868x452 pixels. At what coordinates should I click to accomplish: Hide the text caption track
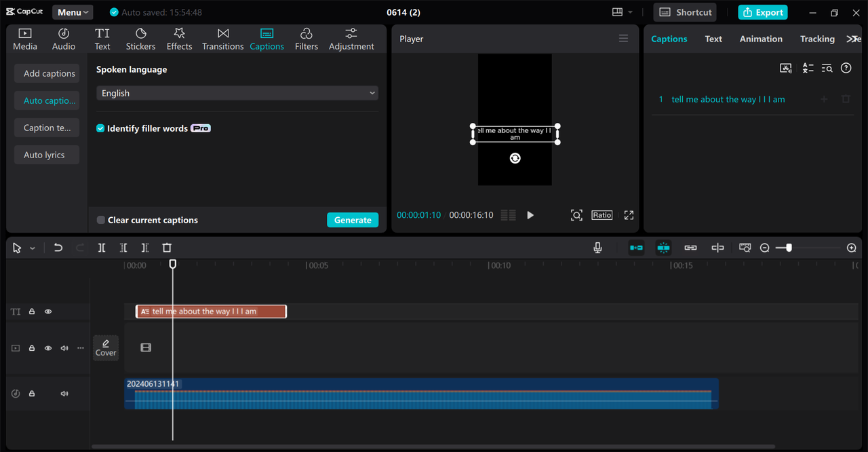coord(48,312)
